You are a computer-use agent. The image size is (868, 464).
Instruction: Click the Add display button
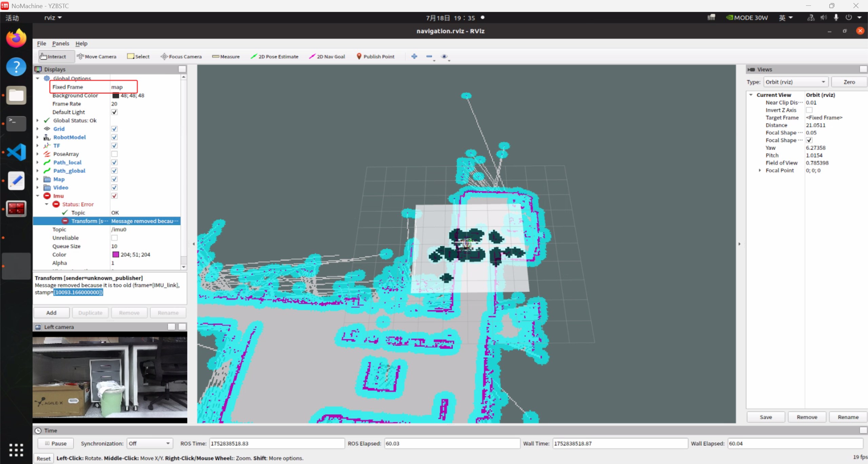(x=51, y=313)
